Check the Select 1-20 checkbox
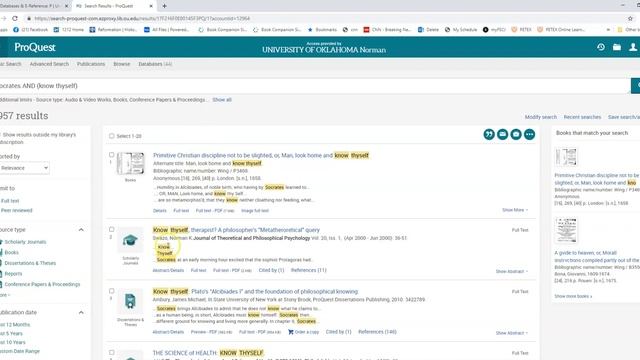The image size is (640, 360). click(x=111, y=136)
